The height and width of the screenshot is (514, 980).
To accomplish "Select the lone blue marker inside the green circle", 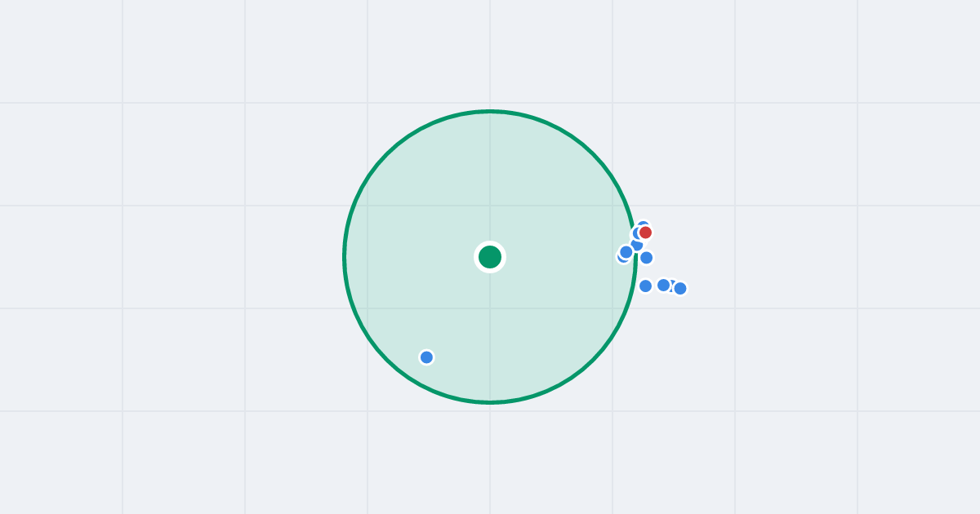I will pyautogui.click(x=426, y=357).
